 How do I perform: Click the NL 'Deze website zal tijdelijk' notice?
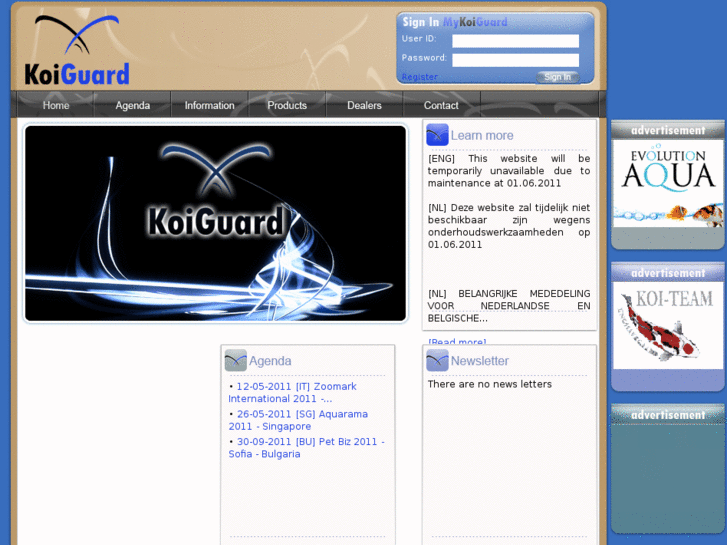[509, 226]
